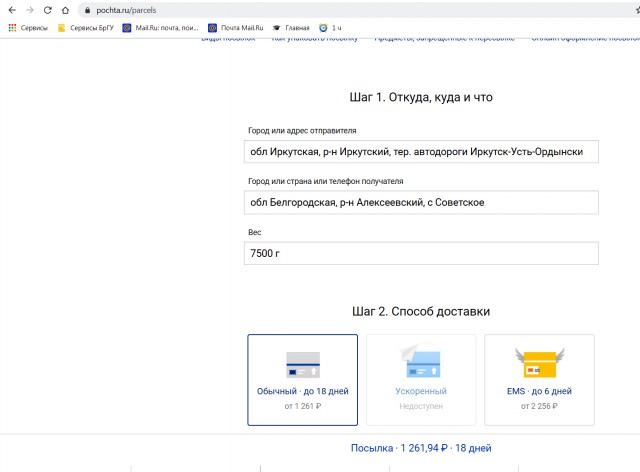The image size is (640, 472).
Task: Focus the address bar with pochta.ru/parcels
Action: pos(359,10)
